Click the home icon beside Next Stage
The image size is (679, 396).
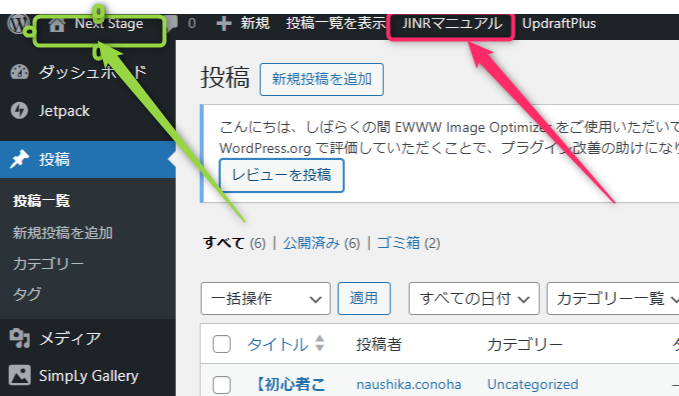pos(57,24)
